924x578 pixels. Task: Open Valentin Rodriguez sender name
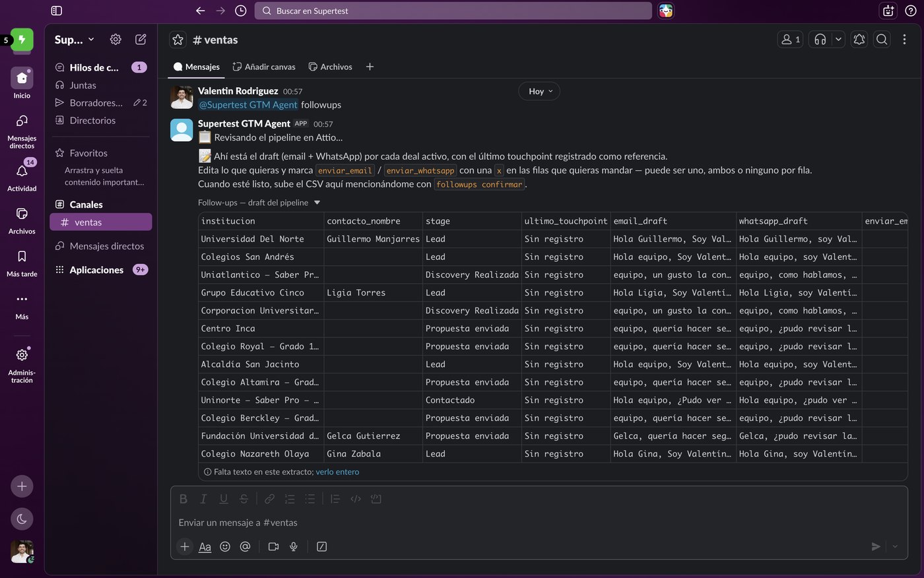[x=238, y=91]
